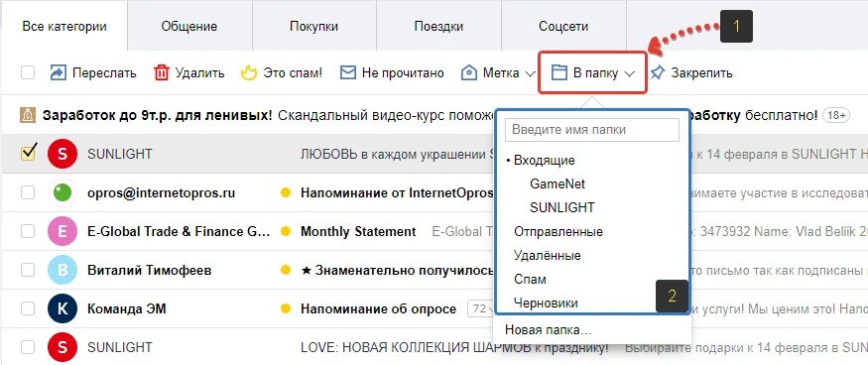Check the E-Global Trade & Finance email
Image resolution: width=868 pixels, height=365 pixels.
click(28, 231)
